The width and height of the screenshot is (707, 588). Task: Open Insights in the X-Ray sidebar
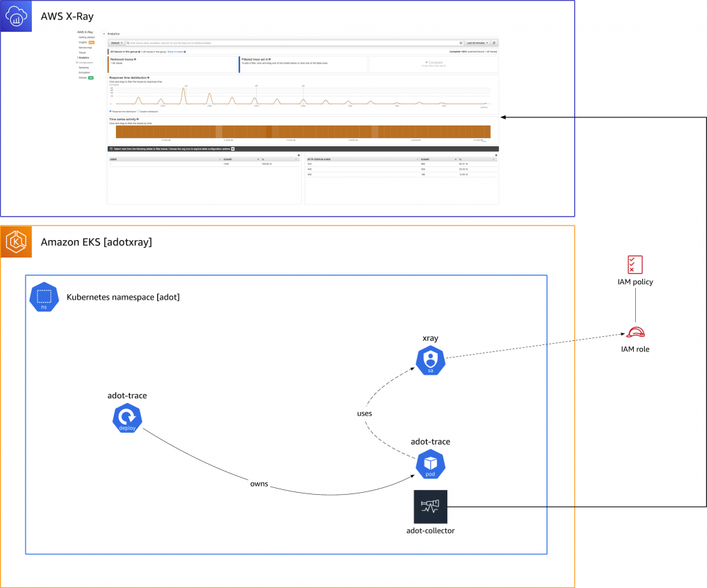(83, 42)
